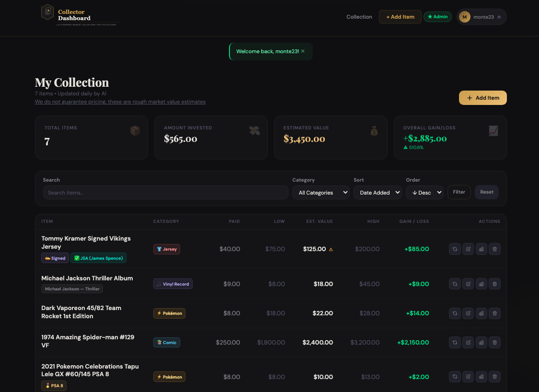Click the cash icon on Amount Invested card
This screenshot has height=392, width=539.
tap(254, 131)
